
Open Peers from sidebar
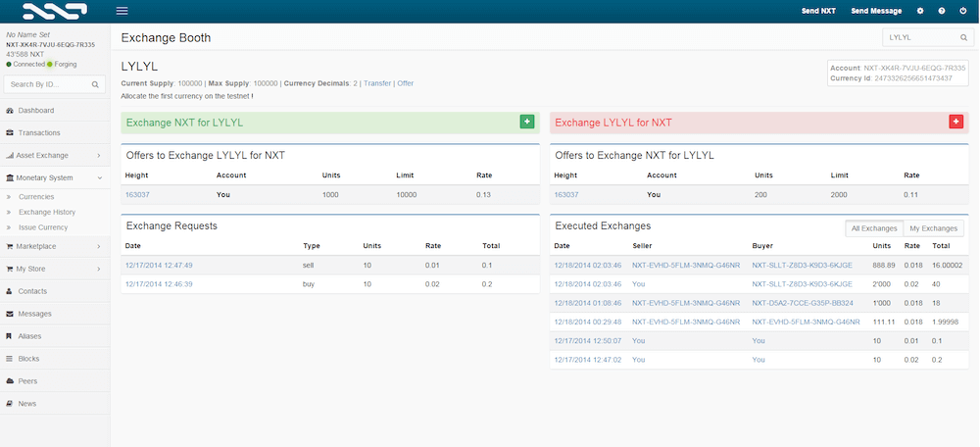pyautogui.click(x=55, y=381)
